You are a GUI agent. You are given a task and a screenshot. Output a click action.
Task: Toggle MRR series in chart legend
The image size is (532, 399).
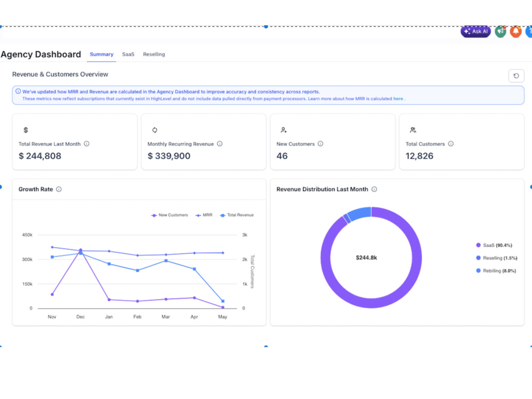pos(204,215)
